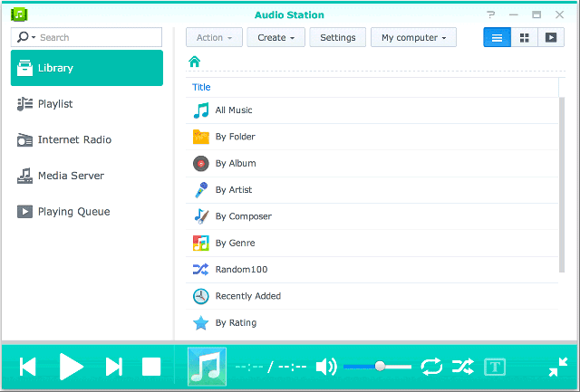The image size is (580, 392).
Task: Click the All Music note icon
Action: click(201, 110)
